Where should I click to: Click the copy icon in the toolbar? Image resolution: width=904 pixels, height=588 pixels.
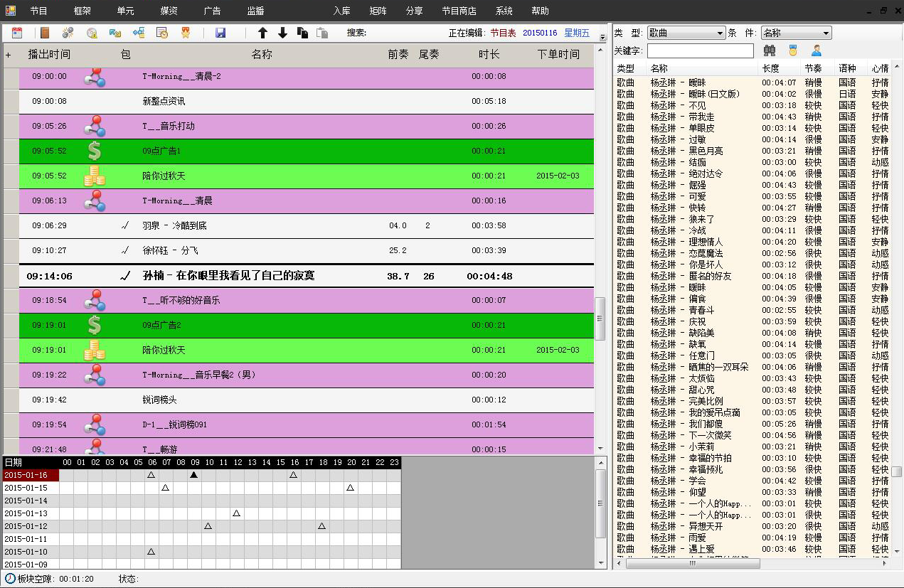302,33
